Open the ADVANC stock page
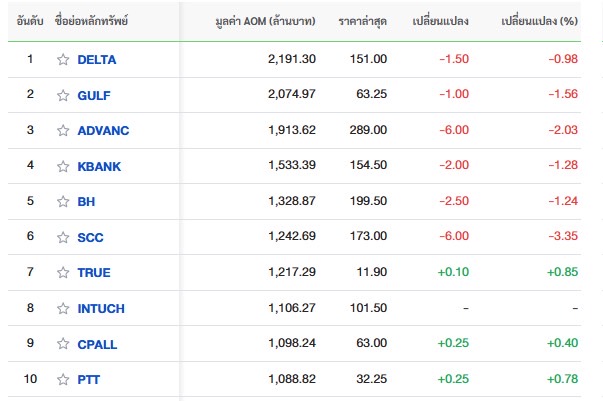The height and width of the screenshot is (401, 603). pyautogui.click(x=103, y=130)
